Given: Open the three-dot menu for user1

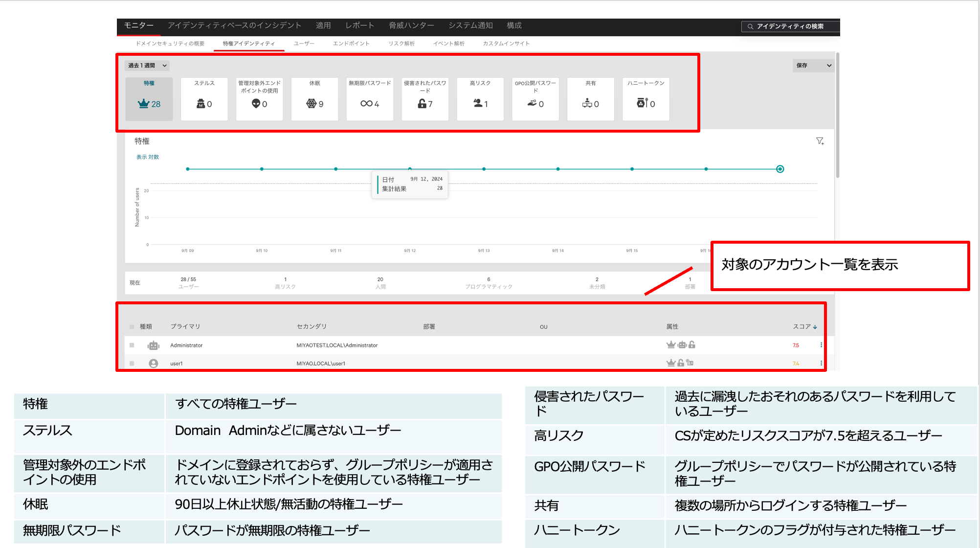Looking at the screenshot, I should point(821,364).
